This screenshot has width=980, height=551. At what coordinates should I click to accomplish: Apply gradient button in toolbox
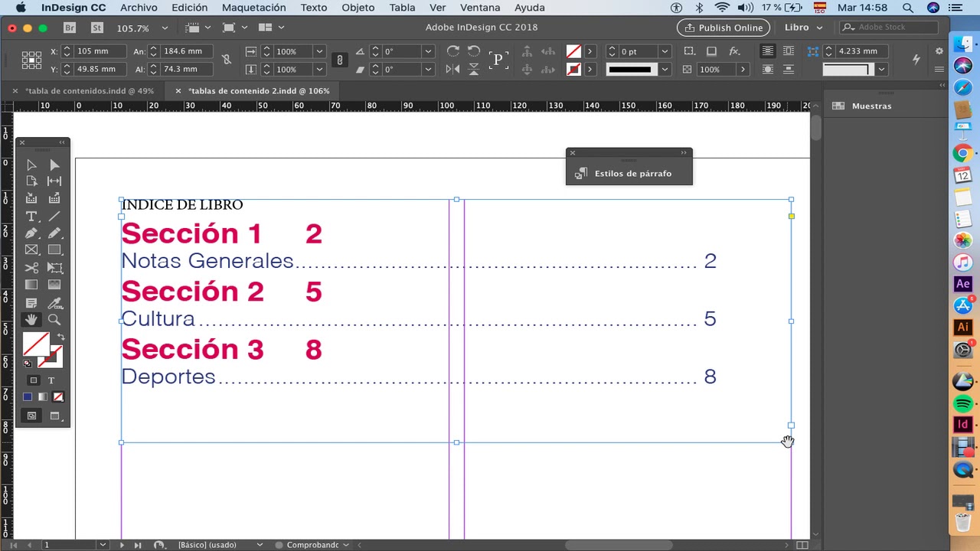43,397
